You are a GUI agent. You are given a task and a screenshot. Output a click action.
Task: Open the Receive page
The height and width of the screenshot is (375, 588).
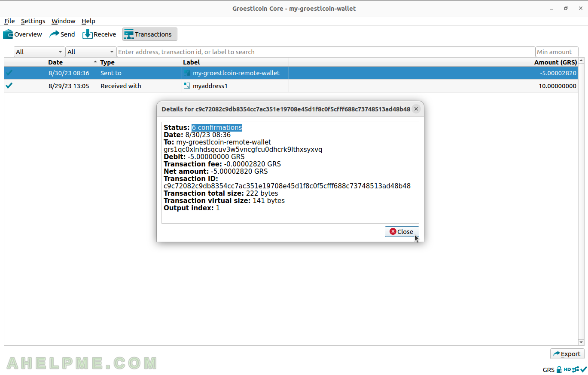coord(99,34)
